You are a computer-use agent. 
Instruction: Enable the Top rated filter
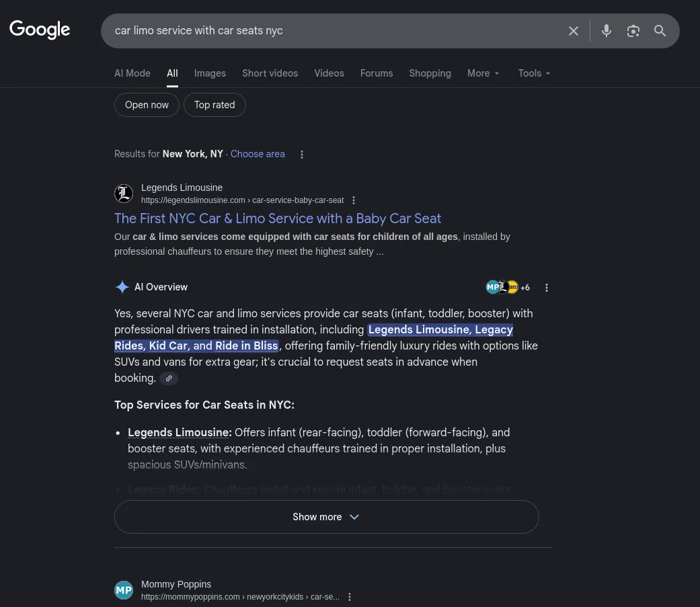[x=214, y=104]
